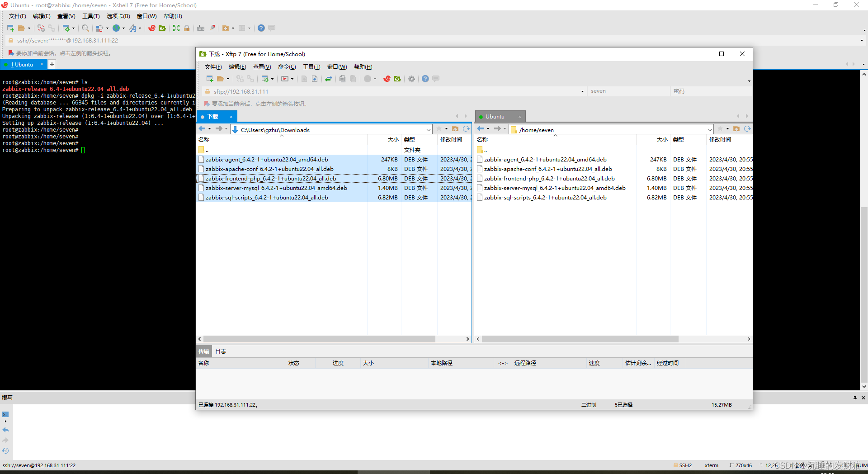
Task: Close the Ubuntu tab in Xftp
Action: pyautogui.click(x=519, y=117)
